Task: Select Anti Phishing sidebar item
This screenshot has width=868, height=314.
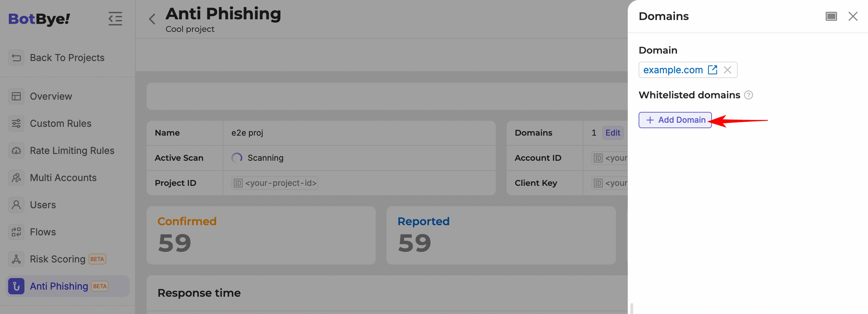Action: pyautogui.click(x=68, y=286)
